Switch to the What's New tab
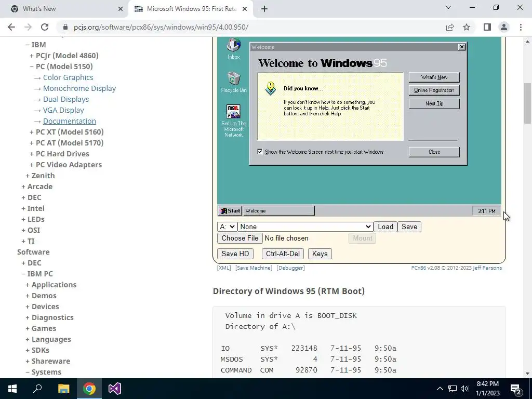The height and width of the screenshot is (399, 532). point(64,9)
